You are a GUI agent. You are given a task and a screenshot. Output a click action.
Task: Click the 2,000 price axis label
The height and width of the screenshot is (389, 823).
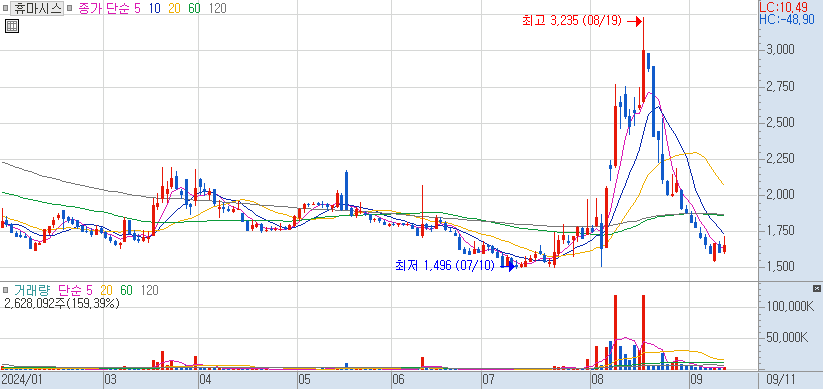[779, 195]
